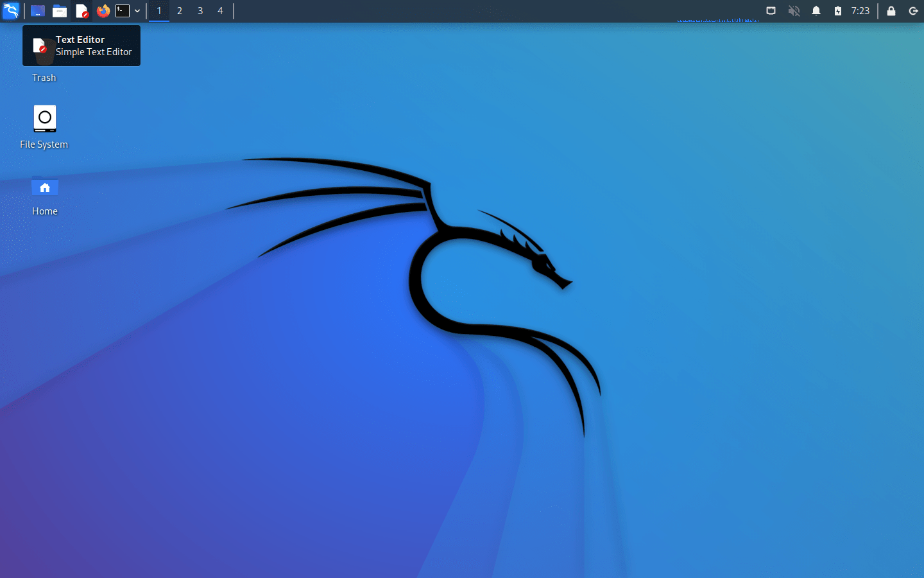
Task: Switch to workspace 2
Action: (x=179, y=11)
